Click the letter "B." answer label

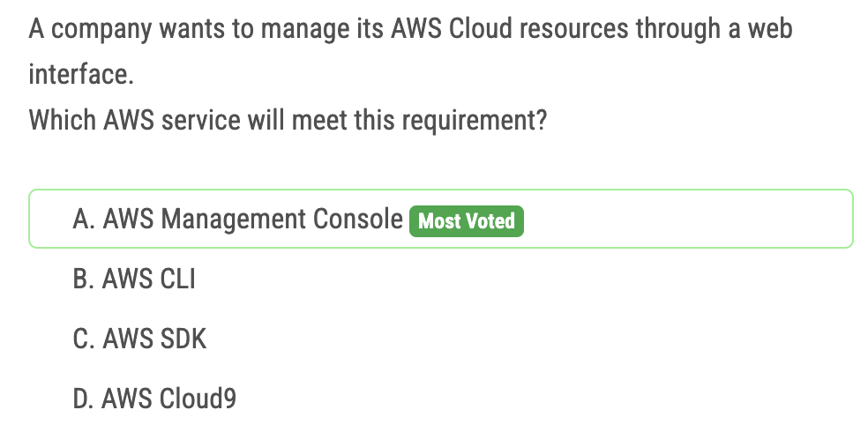(84, 279)
